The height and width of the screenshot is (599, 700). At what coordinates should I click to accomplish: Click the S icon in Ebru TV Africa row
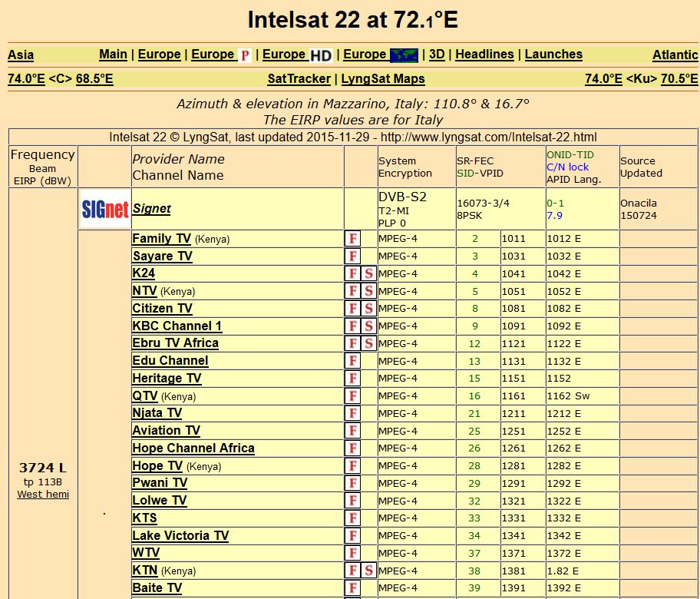pos(368,343)
